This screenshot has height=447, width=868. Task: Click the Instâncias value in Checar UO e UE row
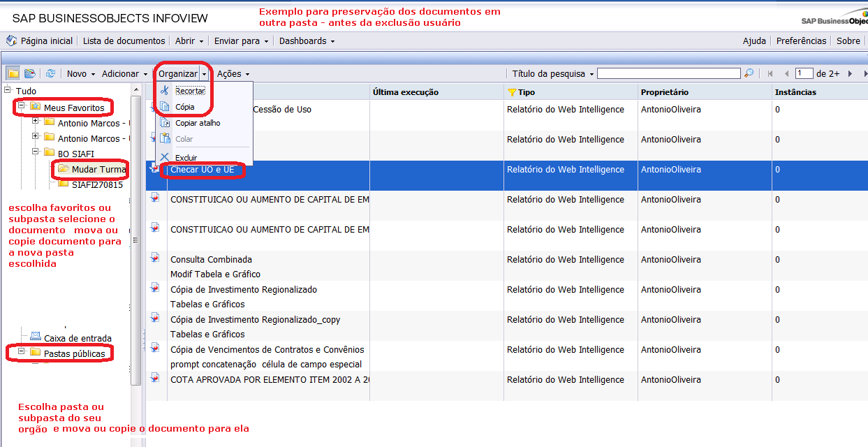click(x=777, y=170)
